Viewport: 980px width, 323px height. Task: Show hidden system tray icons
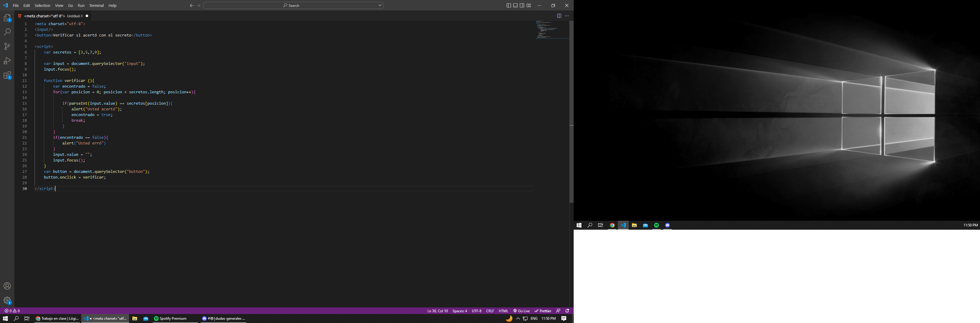click(518, 319)
